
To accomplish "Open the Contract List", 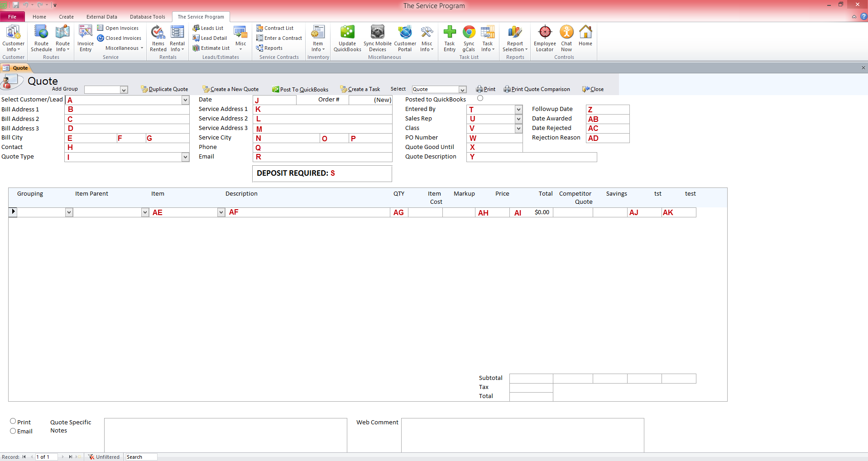I will click(x=275, y=28).
